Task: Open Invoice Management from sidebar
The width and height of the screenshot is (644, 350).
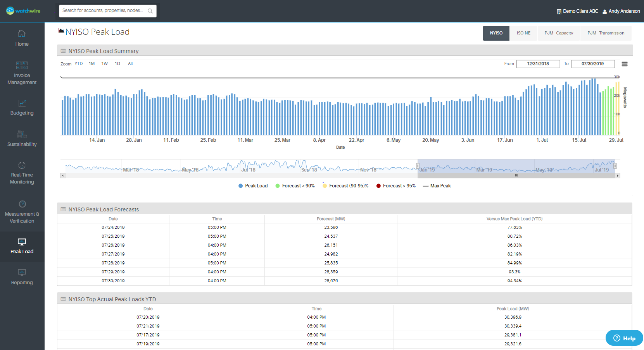Action: point(22,73)
